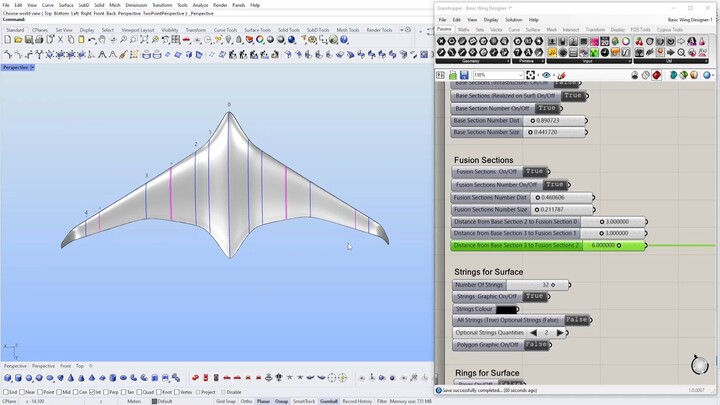Click the preview eye icon in Grasshopper
This screenshot has height=405, width=720.
tap(546, 75)
